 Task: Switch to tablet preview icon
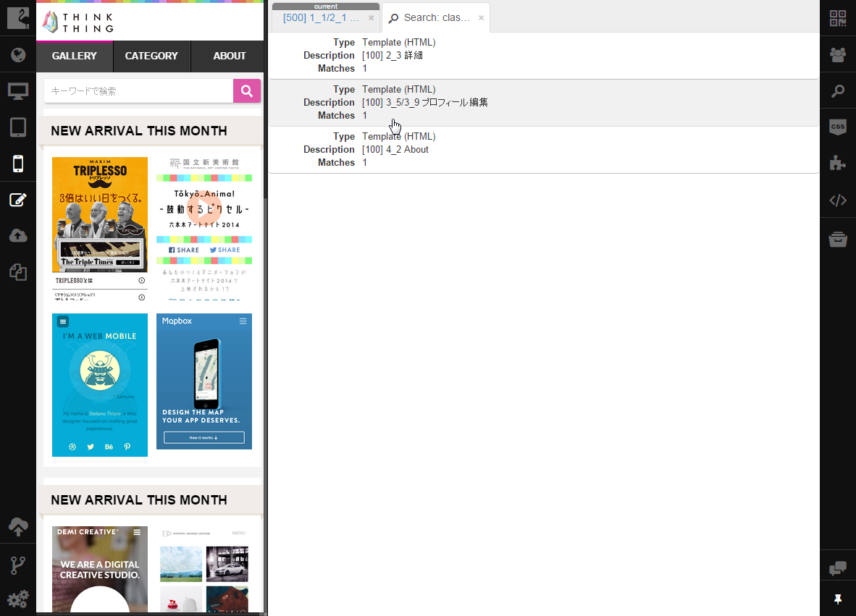coord(18,127)
